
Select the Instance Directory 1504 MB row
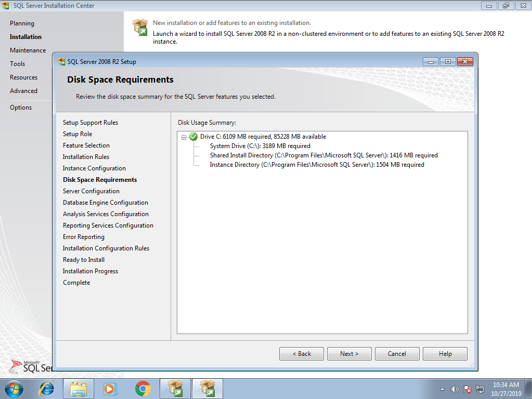[x=317, y=164]
